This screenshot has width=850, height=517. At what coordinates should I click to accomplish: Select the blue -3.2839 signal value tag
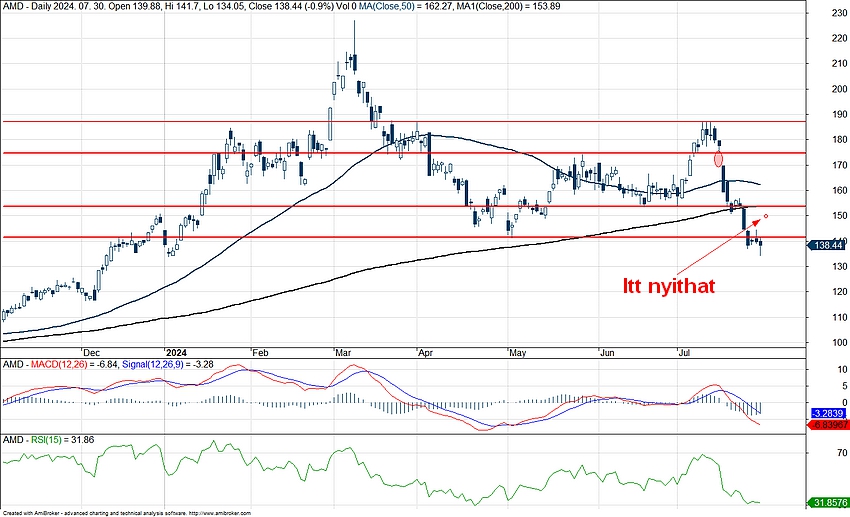pyautogui.click(x=828, y=413)
